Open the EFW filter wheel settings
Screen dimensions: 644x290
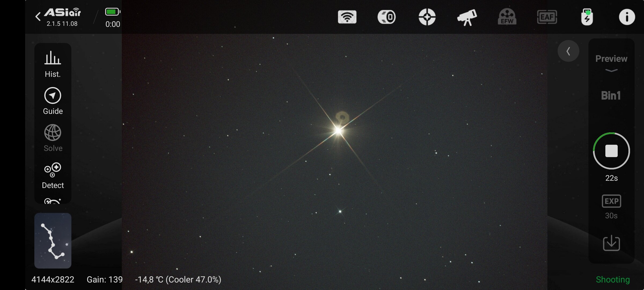point(507,17)
